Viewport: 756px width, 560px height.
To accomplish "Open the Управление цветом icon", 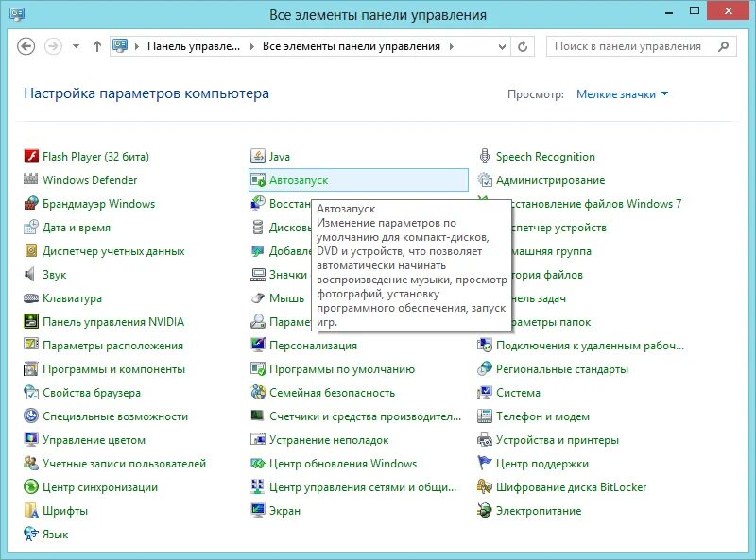I will [31, 439].
